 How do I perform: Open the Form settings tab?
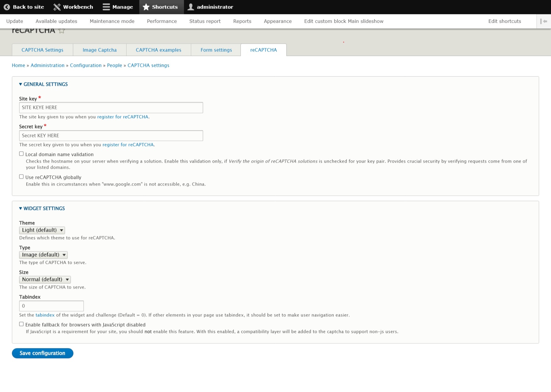216,50
